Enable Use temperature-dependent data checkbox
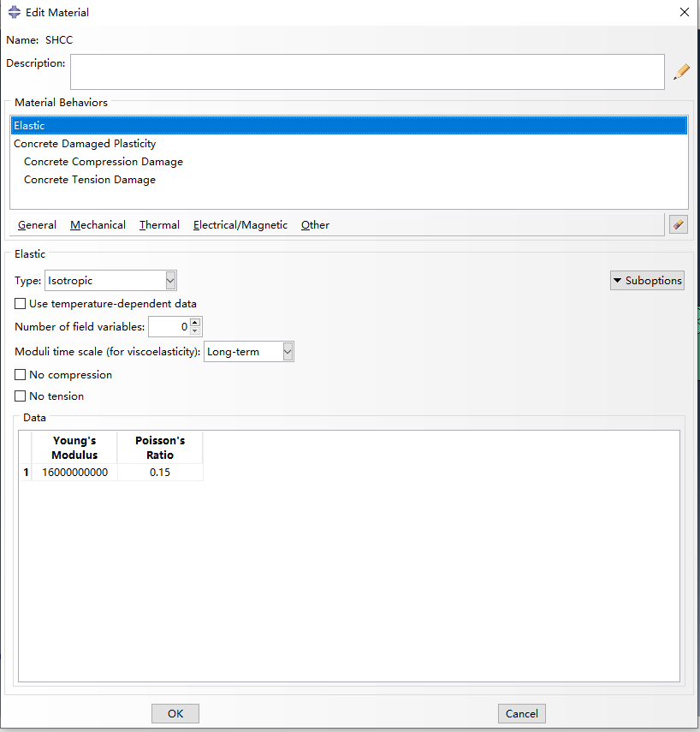Viewport: 700px width, 732px height. coord(21,304)
